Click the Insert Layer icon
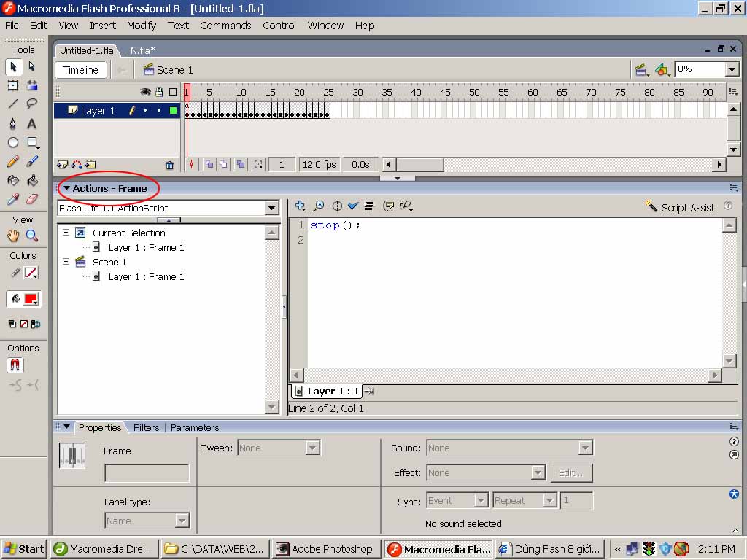 tap(63, 165)
